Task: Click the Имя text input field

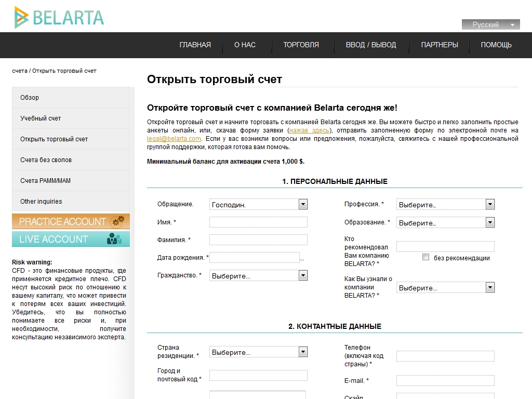Action: coord(258,222)
